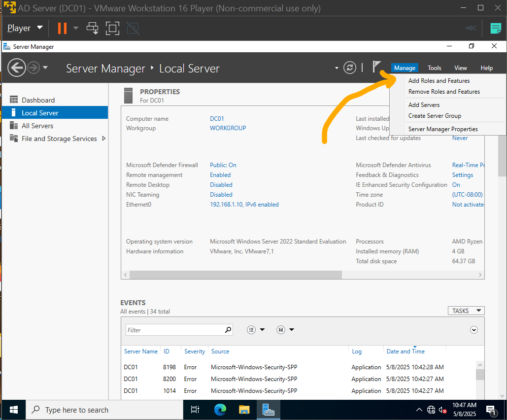Collapse the Events filter bar chevron
The width and height of the screenshot is (507, 420).
473,330
